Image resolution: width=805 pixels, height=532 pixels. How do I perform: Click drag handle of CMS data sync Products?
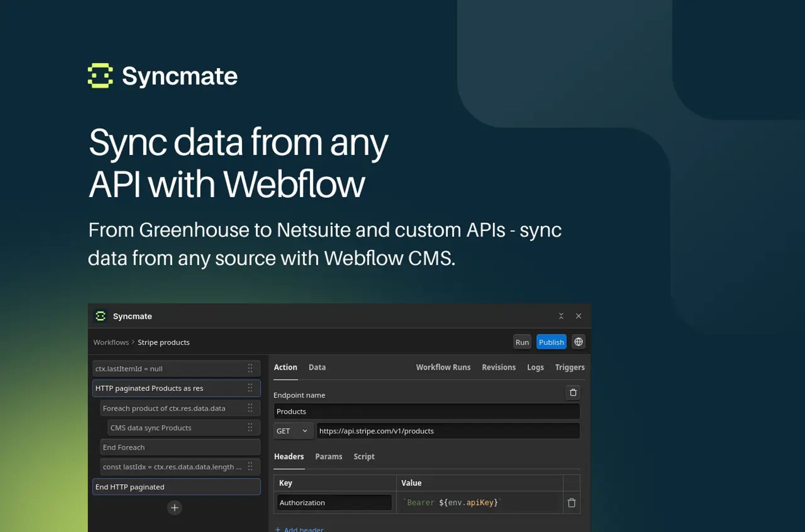pos(250,427)
